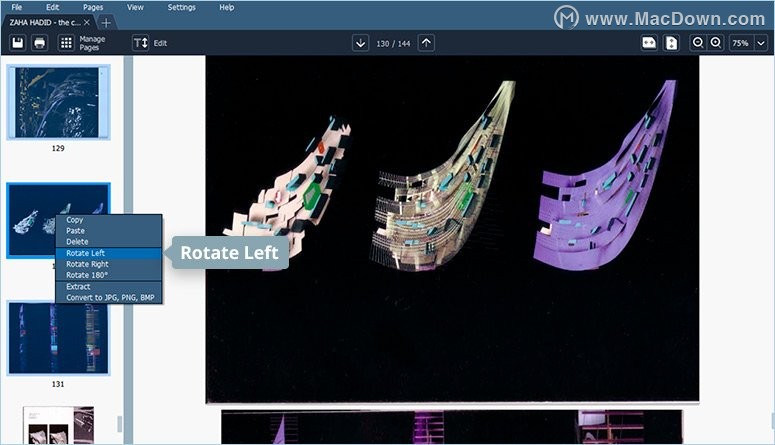Click the Edit label in toolbar

[x=160, y=44]
